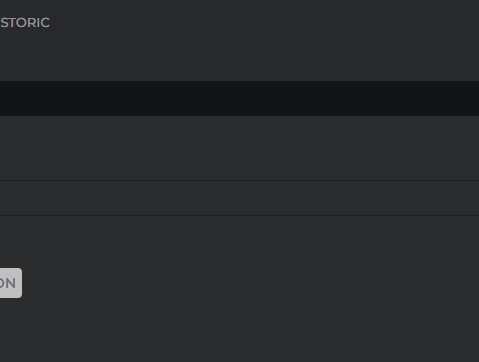Select the narrow row between the two divider lines
Viewport: 479px width, 362px height.
click(x=239, y=198)
